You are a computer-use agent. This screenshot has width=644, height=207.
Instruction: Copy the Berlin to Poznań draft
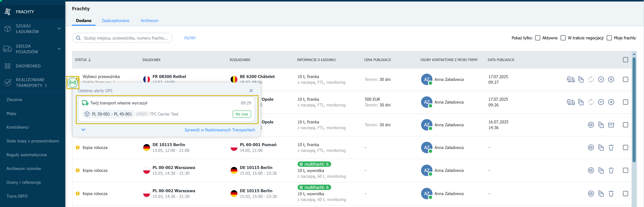pos(601,148)
